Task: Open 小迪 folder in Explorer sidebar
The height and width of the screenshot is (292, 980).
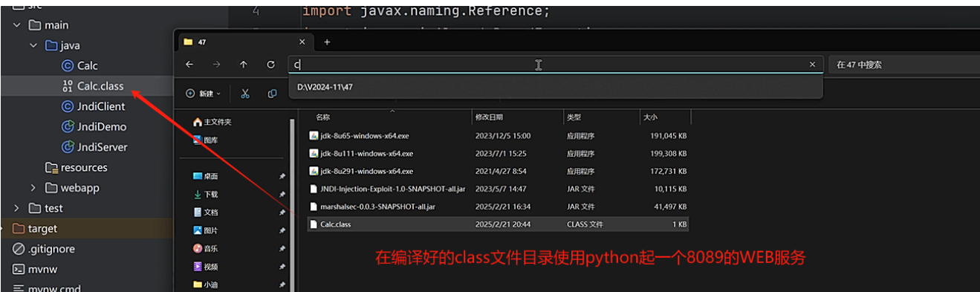Action: coord(206,285)
